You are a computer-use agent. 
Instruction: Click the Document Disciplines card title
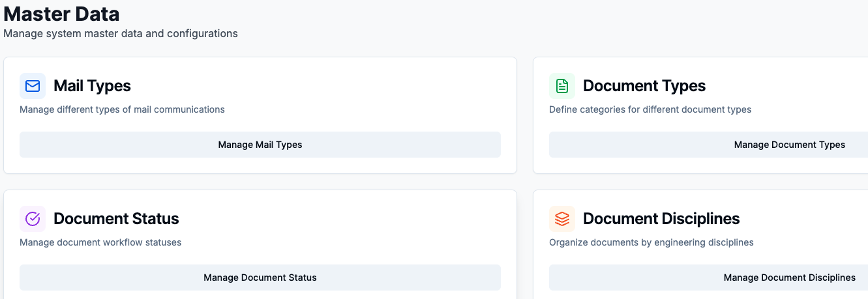661,219
